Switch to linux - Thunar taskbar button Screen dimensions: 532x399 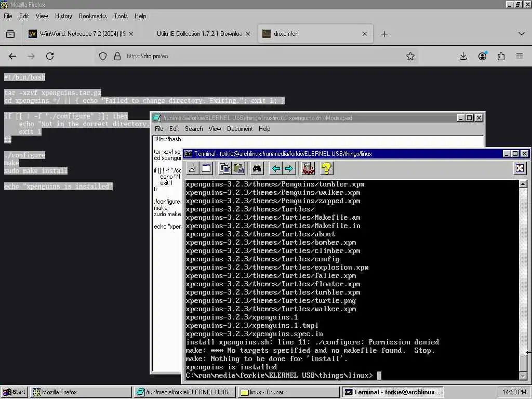(288, 392)
